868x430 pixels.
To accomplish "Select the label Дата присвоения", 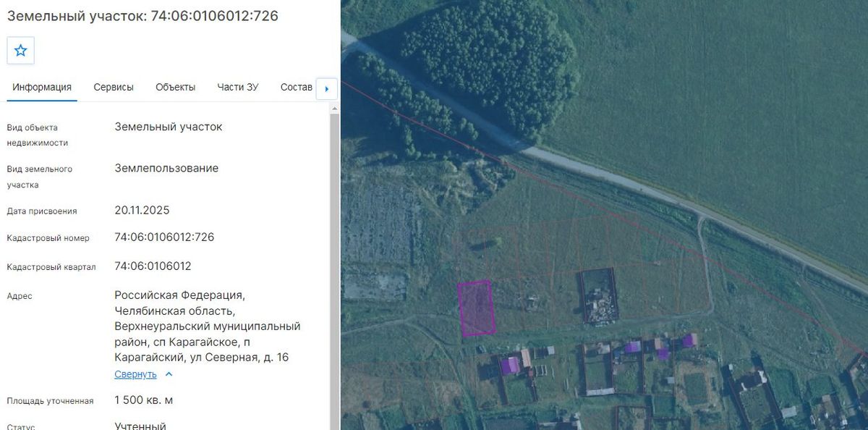I will point(42,211).
